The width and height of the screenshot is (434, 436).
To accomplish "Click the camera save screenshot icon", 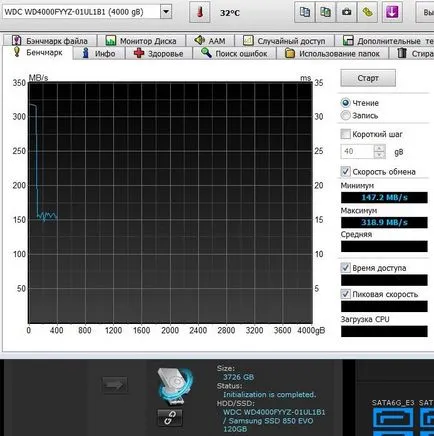I will 346,12.
